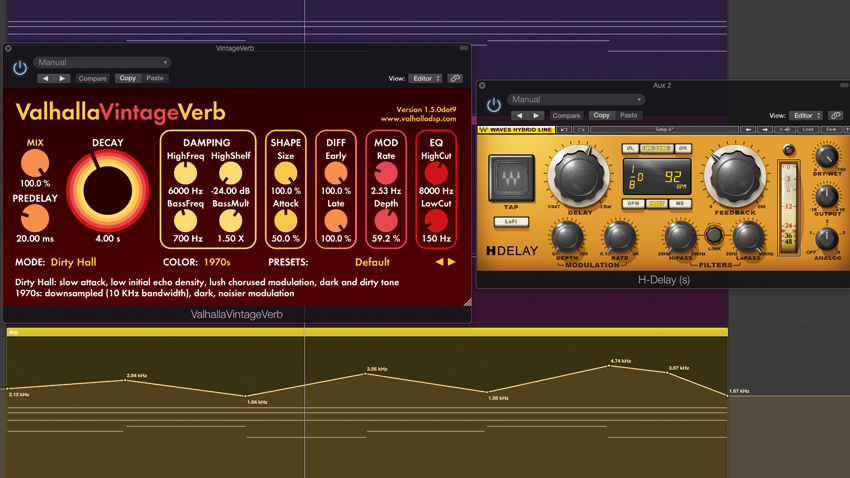This screenshot has height=478, width=850.
Task: Click the HIPASS filter knob
Action: 680,237
